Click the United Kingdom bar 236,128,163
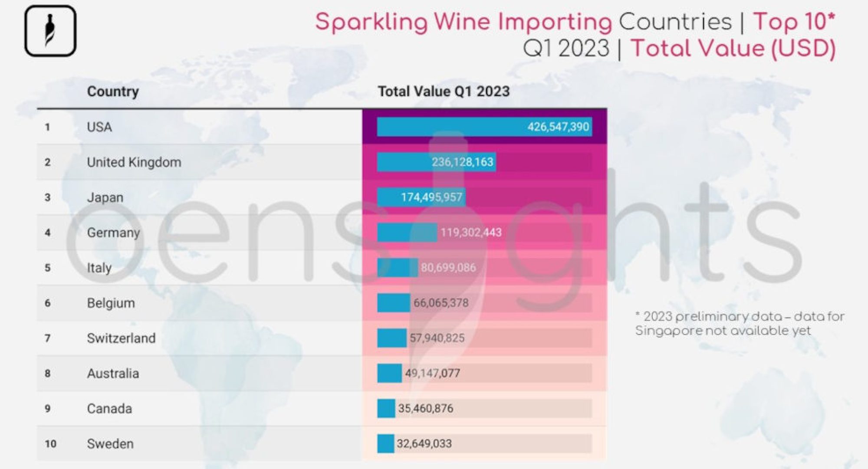Screen dimensions: 868x469 click(437, 162)
